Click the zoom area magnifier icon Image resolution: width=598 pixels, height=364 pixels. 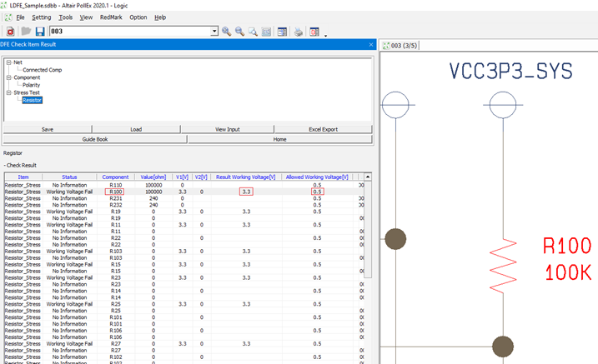click(x=253, y=32)
